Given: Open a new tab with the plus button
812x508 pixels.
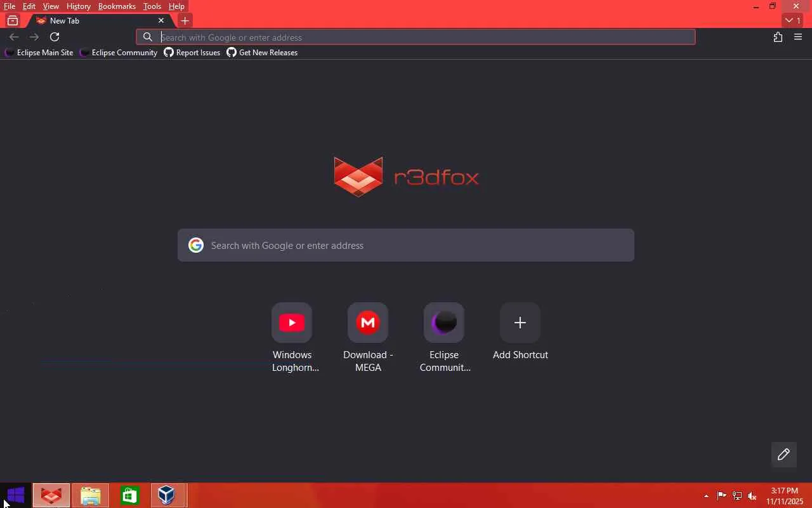Looking at the screenshot, I should click(185, 20).
